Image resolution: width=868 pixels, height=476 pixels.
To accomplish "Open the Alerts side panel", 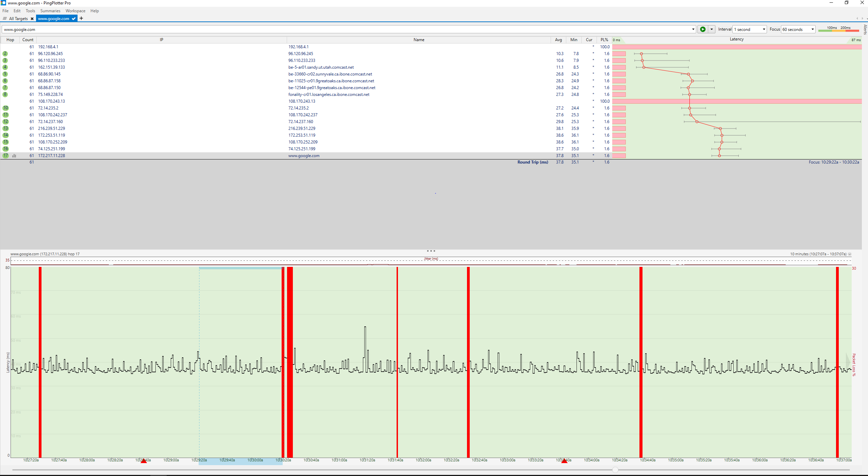I will tap(865, 30).
